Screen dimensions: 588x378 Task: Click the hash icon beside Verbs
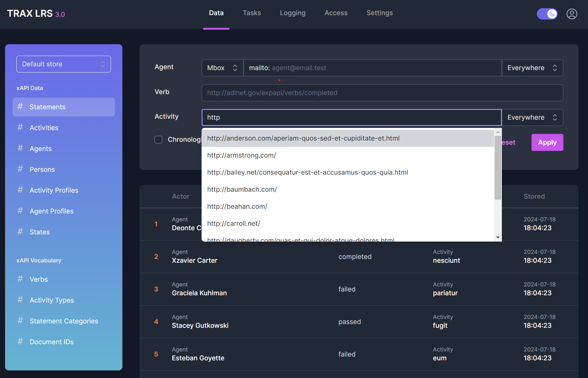point(20,279)
